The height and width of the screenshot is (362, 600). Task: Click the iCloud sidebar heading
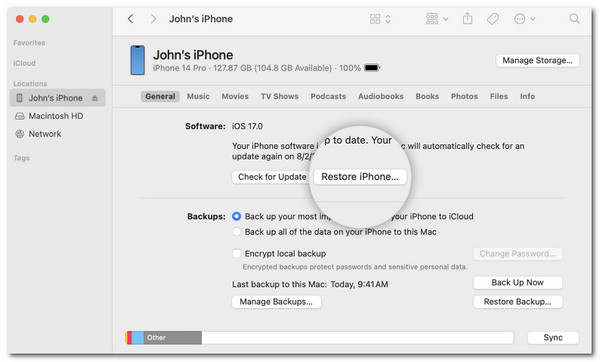click(24, 63)
